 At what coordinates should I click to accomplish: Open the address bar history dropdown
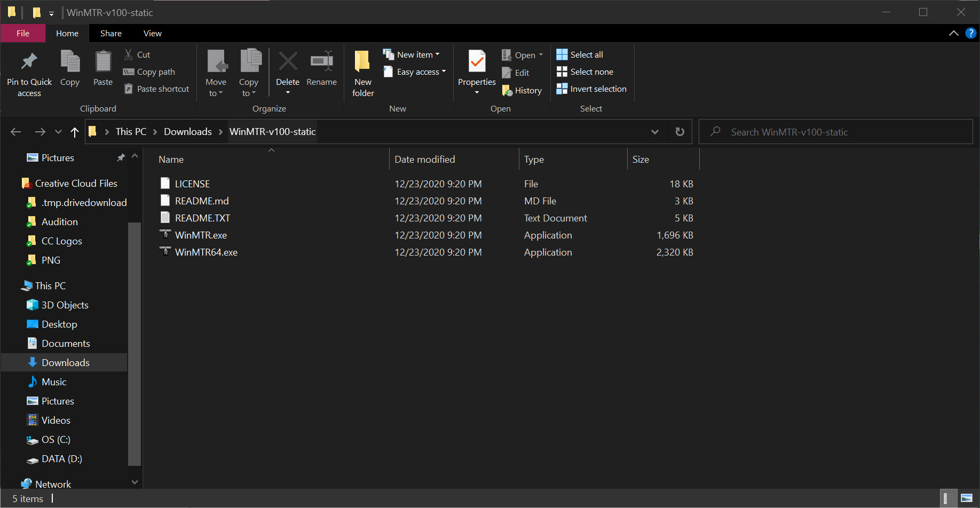pyautogui.click(x=654, y=132)
